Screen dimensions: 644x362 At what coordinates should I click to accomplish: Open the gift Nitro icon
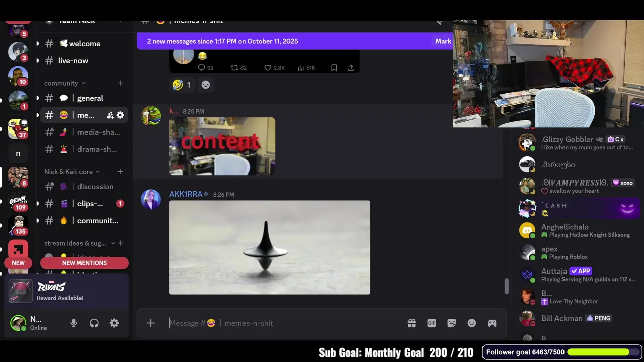(412, 323)
